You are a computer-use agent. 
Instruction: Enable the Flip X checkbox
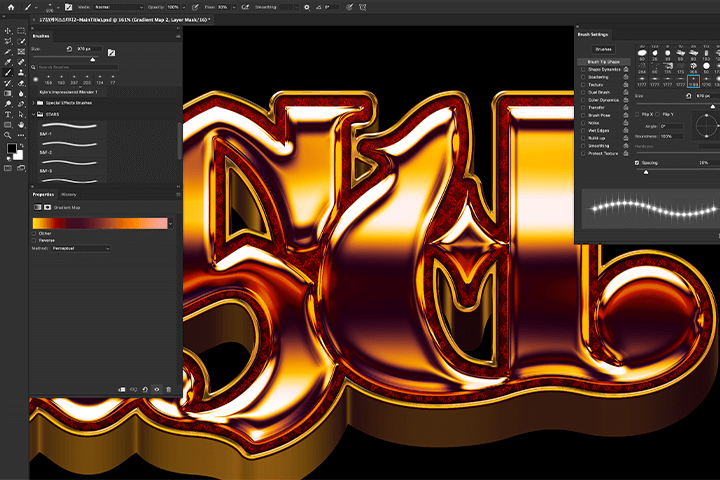click(637, 114)
